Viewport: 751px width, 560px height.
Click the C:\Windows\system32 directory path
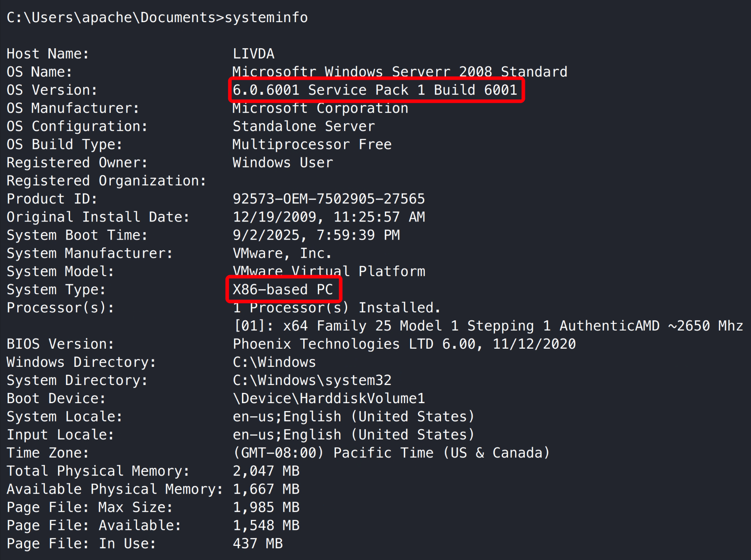coord(312,381)
